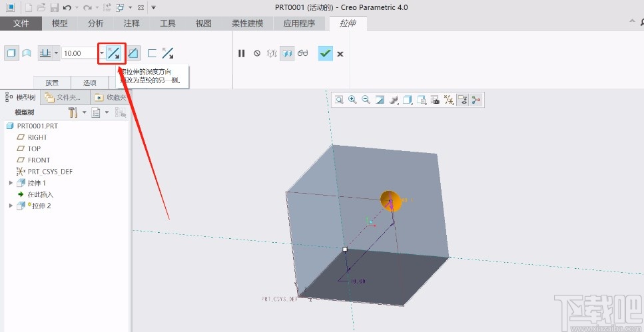Viewport: 644px width, 332px height.
Task: Switch to the 工具 ribbon tab
Action: click(168, 23)
